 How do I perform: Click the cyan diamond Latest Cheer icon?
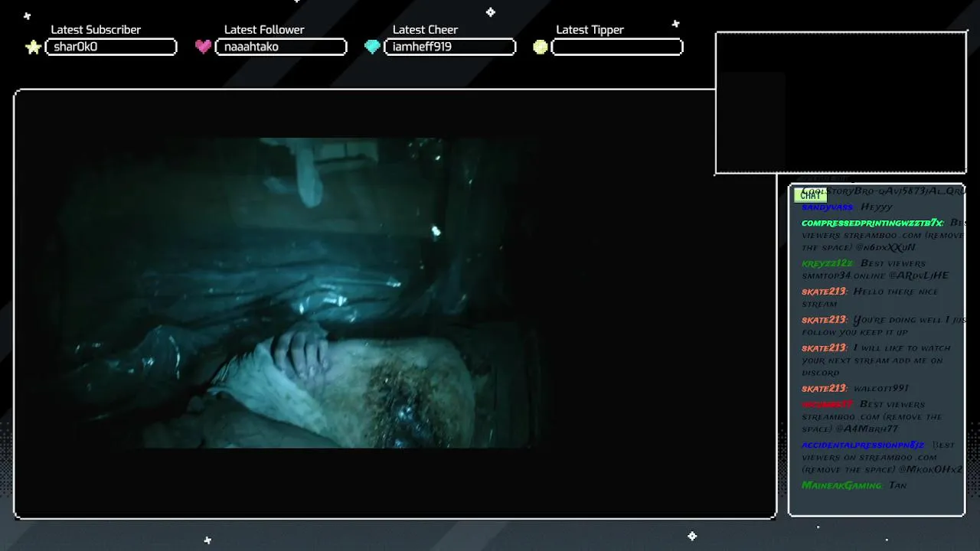click(x=372, y=47)
